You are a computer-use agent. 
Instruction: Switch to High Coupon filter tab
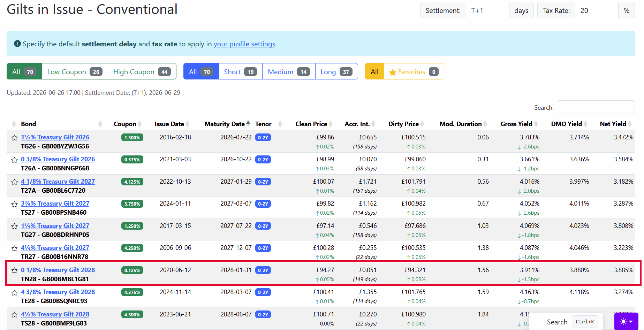click(x=142, y=71)
